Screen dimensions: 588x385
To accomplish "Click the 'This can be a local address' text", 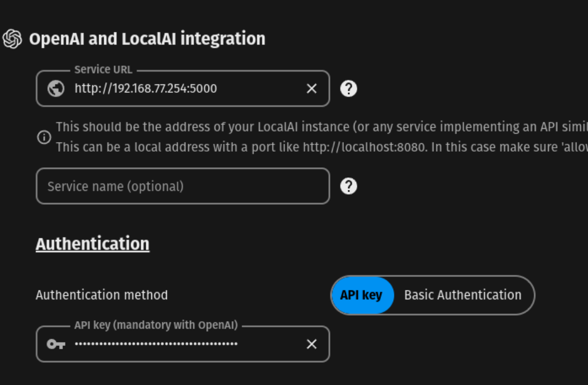I will 322,147.
